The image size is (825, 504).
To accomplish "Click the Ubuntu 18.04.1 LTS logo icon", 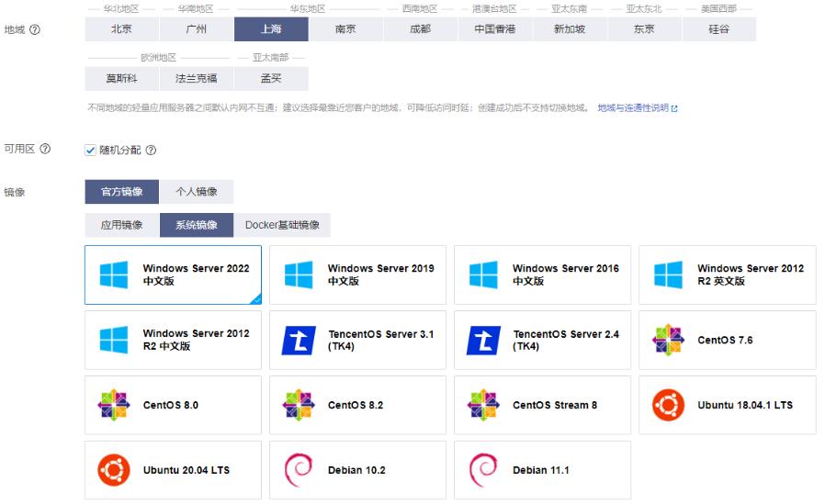I will click(668, 405).
